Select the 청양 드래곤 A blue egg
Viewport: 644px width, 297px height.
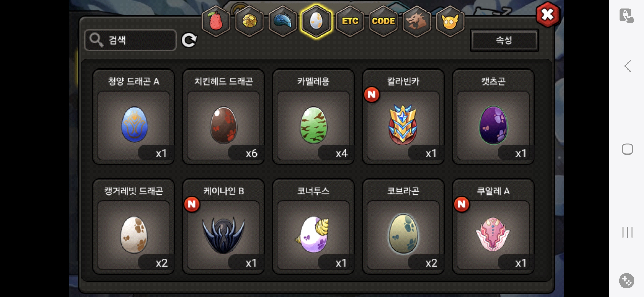point(133,117)
